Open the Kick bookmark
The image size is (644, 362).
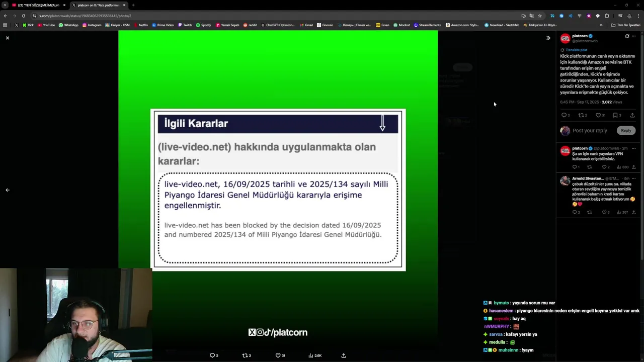click(x=28, y=25)
